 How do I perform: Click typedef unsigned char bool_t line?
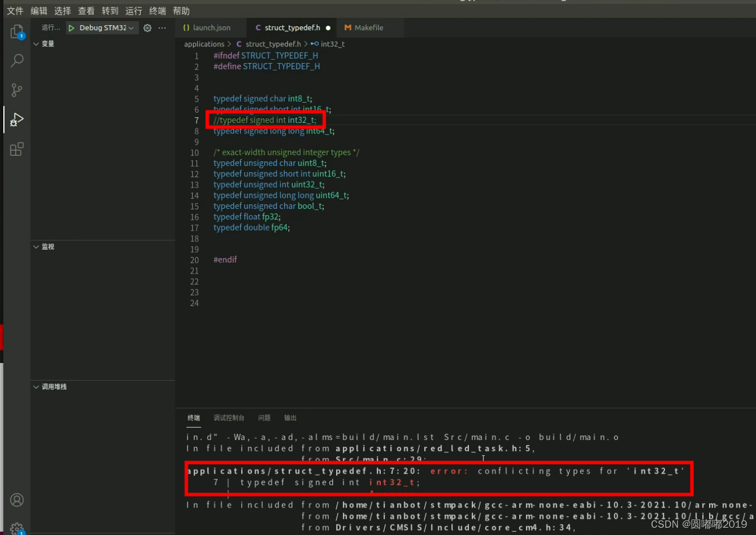pos(269,206)
